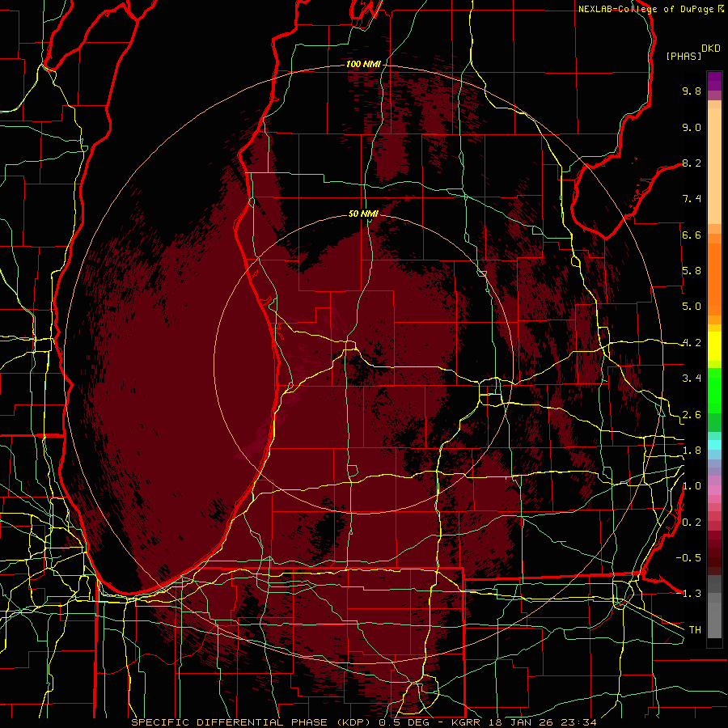
Task: Pick the yellow segment of the color bar
Action: pyautogui.click(x=714, y=346)
